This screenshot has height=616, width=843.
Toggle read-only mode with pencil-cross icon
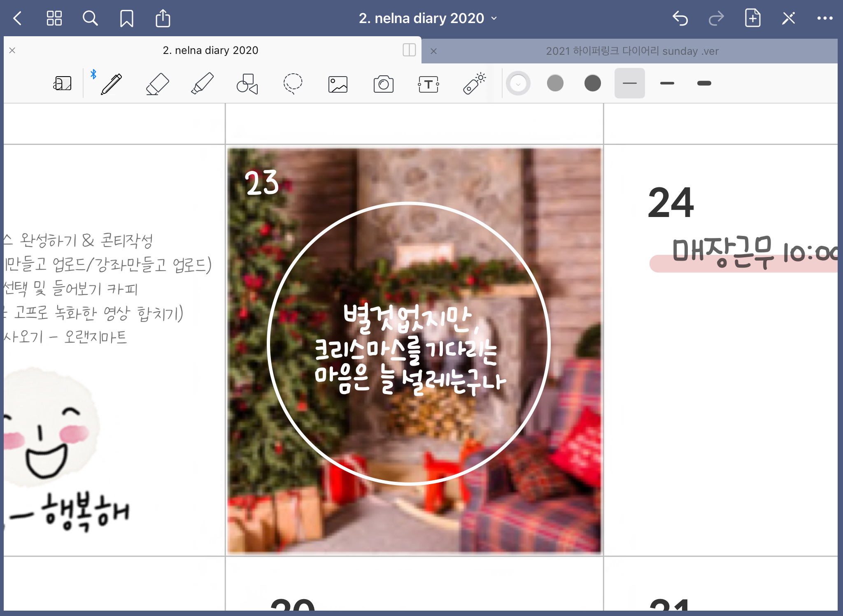pyautogui.click(x=788, y=18)
